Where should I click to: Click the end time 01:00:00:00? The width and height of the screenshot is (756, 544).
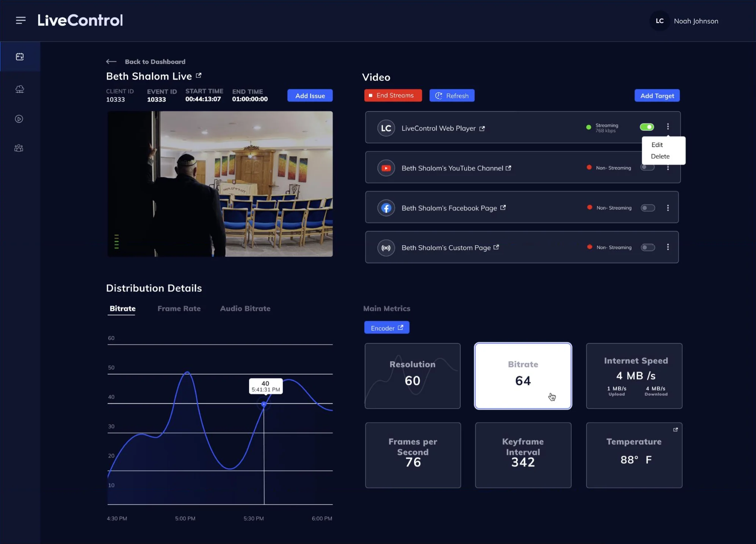pyautogui.click(x=250, y=99)
